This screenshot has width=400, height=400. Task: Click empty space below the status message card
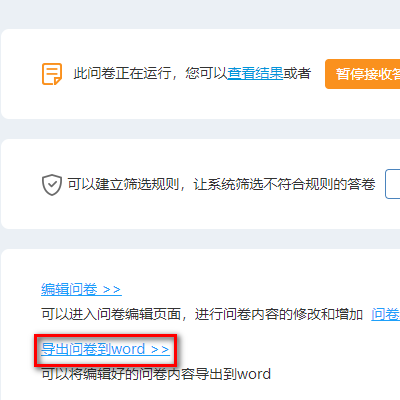coord(200,129)
